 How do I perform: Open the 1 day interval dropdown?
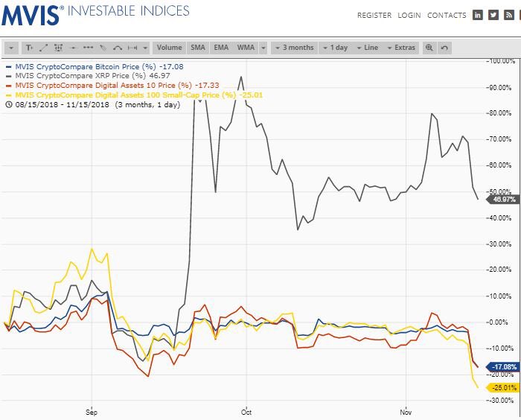335,48
